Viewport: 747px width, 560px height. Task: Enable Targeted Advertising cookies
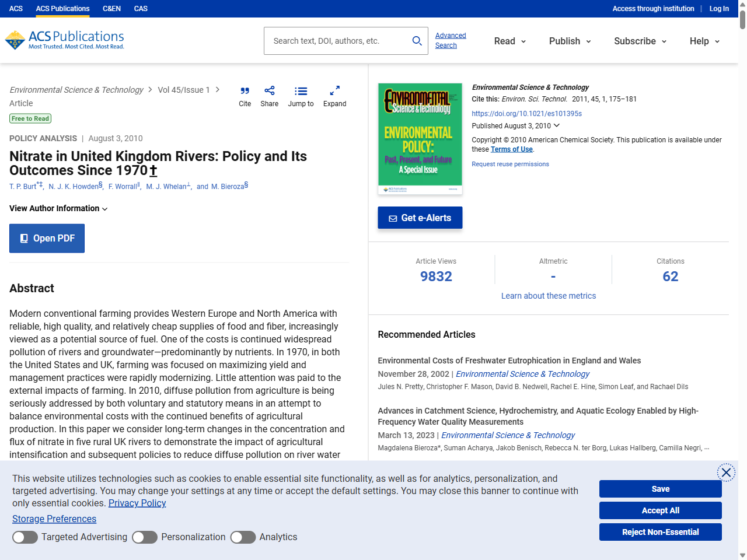[25, 537]
